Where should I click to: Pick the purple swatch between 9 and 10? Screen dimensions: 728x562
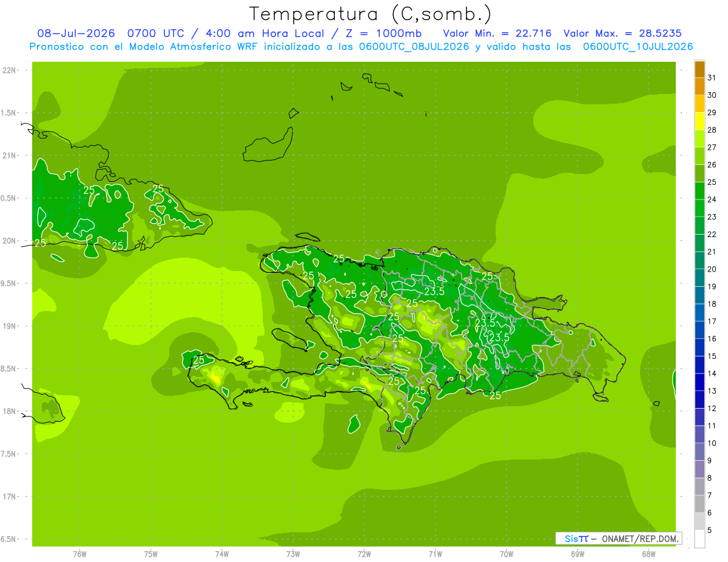[699, 452]
